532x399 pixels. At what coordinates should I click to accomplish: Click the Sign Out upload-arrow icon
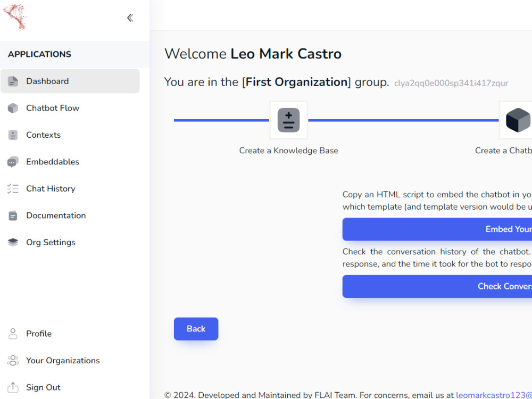(13, 387)
